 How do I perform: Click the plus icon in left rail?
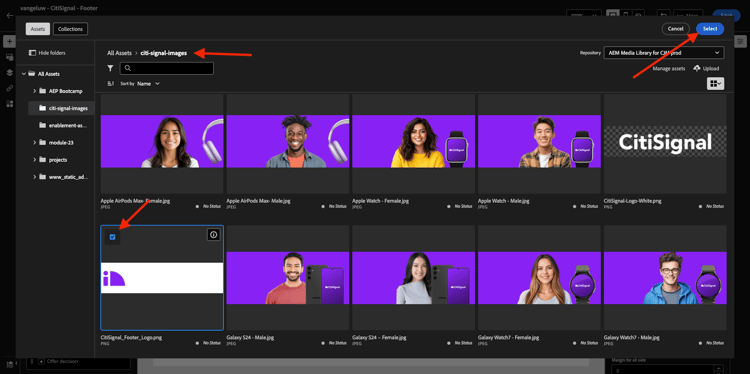pyautogui.click(x=10, y=42)
